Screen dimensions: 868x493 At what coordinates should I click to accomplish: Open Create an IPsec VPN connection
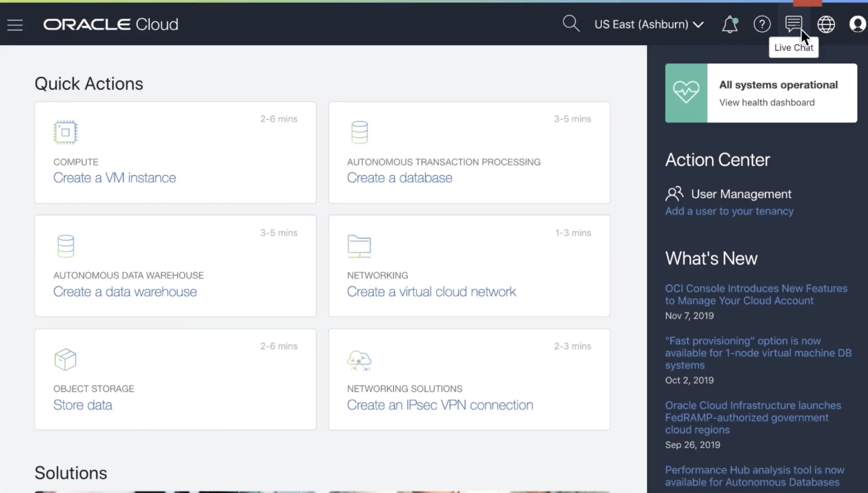440,405
